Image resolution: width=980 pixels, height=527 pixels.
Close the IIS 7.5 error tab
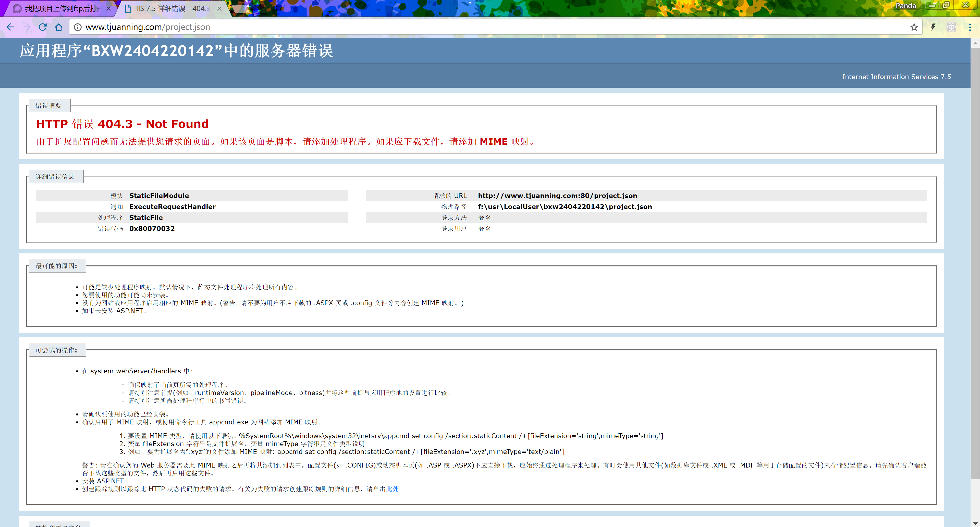(x=219, y=8)
